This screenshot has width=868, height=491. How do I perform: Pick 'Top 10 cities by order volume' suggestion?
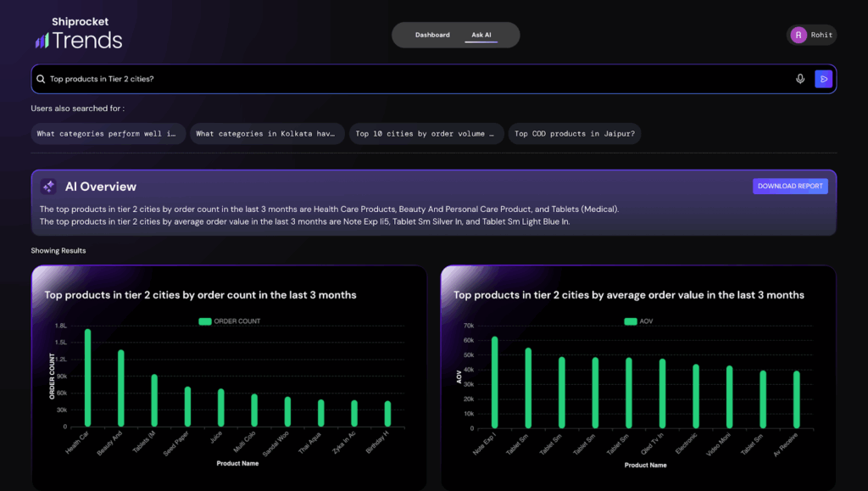pyautogui.click(x=426, y=134)
